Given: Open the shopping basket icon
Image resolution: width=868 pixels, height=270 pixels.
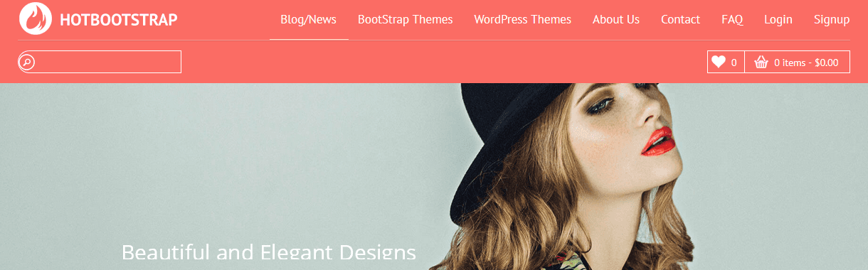Looking at the screenshot, I should coord(761,62).
